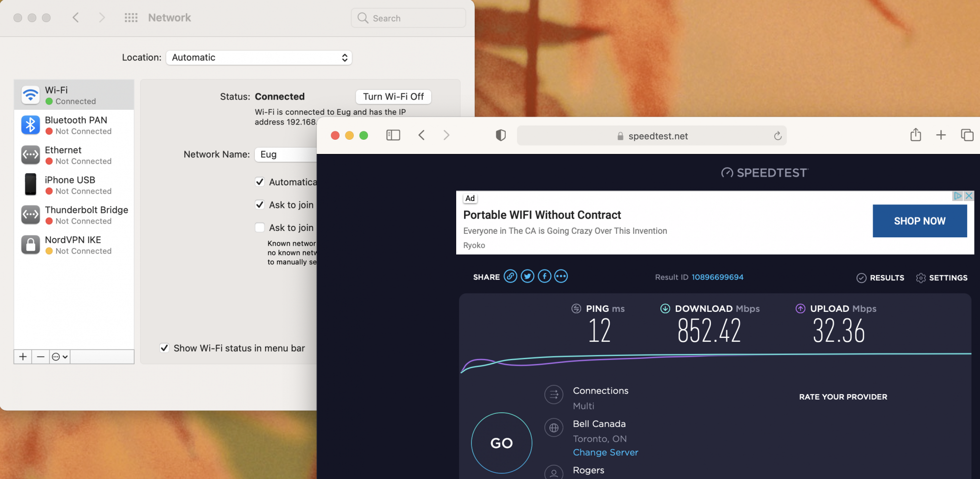Toggle Show Wi-Fi status in menu bar

[x=165, y=348]
